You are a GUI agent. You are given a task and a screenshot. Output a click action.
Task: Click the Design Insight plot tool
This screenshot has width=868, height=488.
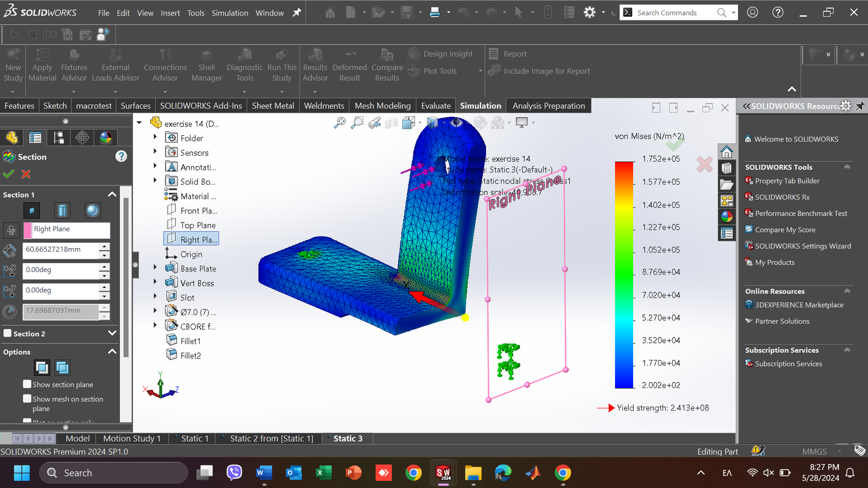pyautogui.click(x=441, y=54)
